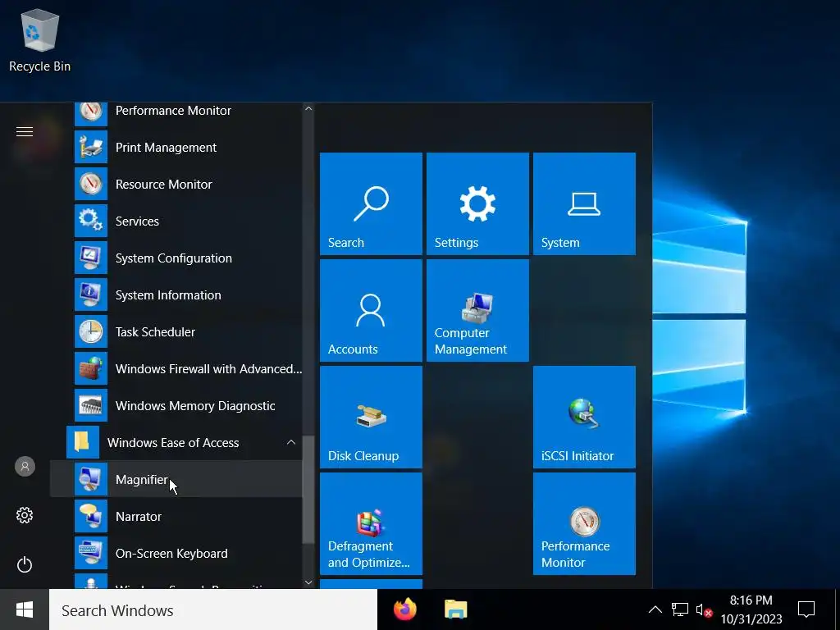This screenshot has height=630, width=840.
Task: Launch Print Management from the list
Action: coord(177,148)
